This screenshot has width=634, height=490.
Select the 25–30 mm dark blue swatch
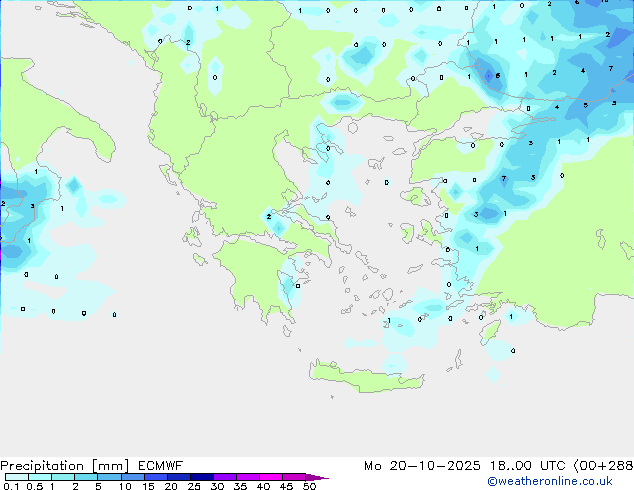click(x=201, y=477)
